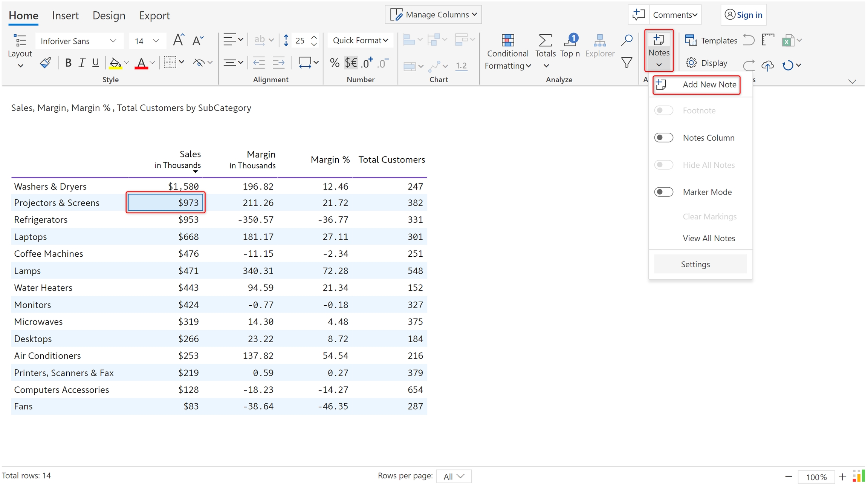Click the Totals sigma icon
The height and width of the screenshot is (487, 868).
pos(545,40)
